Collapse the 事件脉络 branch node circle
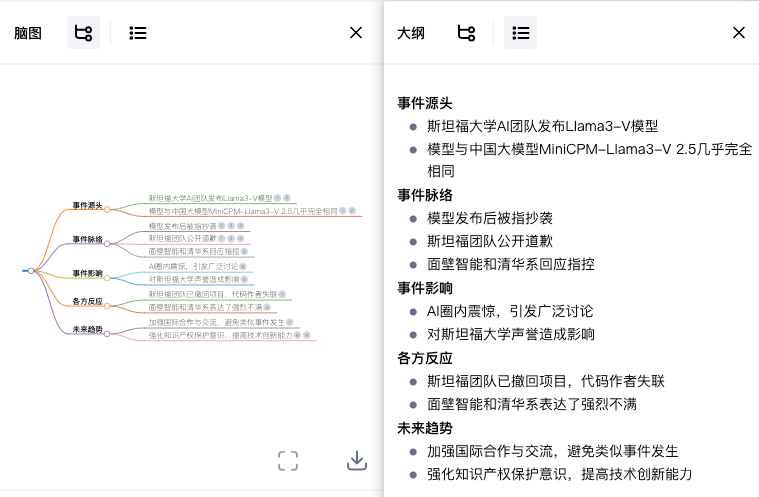Image resolution: width=759 pixels, height=497 pixels. pyautogui.click(x=108, y=242)
